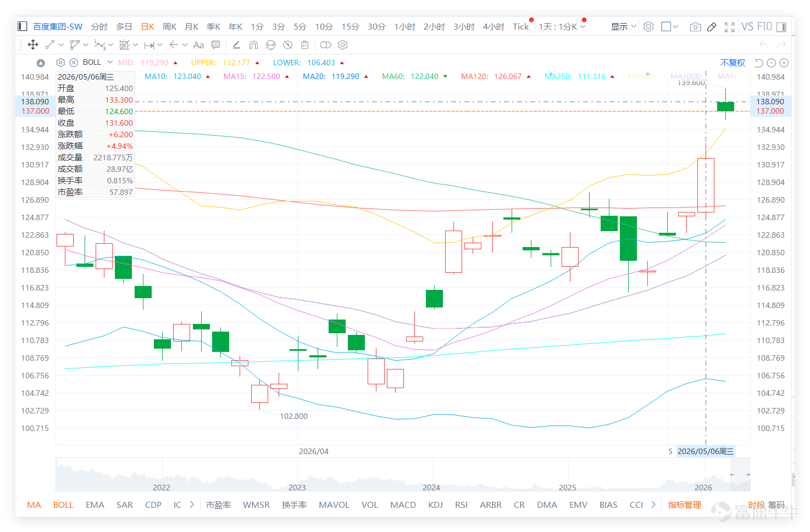Switch to the 月K monthly chart tab
810x532 pixels.
point(192,26)
